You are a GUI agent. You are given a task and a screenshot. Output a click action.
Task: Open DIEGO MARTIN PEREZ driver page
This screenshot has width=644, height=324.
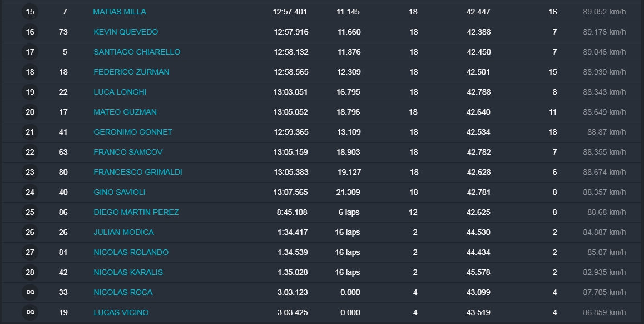click(x=136, y=212)
